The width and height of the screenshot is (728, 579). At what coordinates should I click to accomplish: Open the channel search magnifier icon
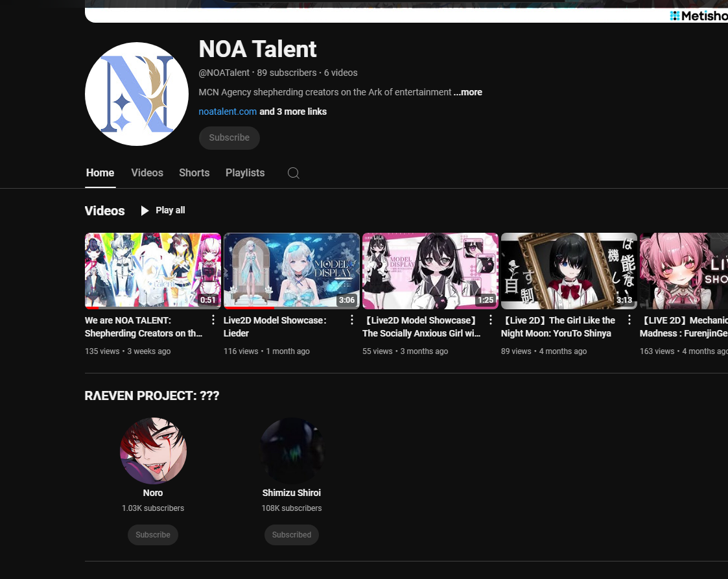coord(294,173)
